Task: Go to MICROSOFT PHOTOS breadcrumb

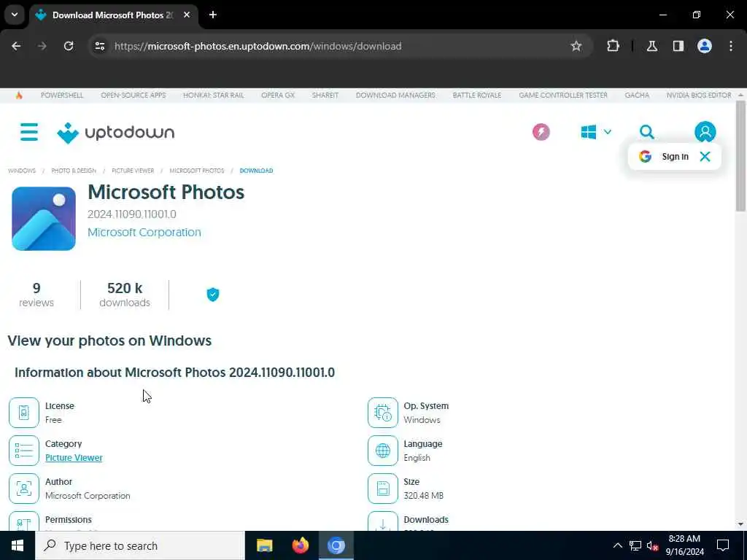Action: click(x=197, y=171)
